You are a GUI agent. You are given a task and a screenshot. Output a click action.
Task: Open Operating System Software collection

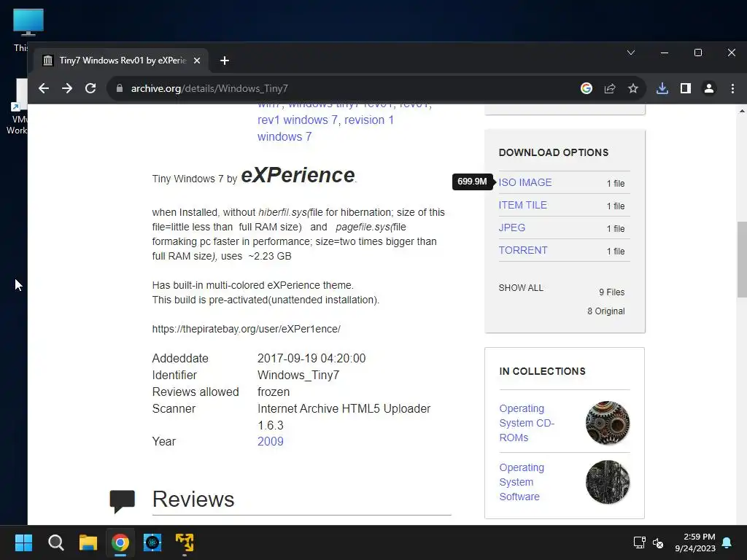point(521,482)
